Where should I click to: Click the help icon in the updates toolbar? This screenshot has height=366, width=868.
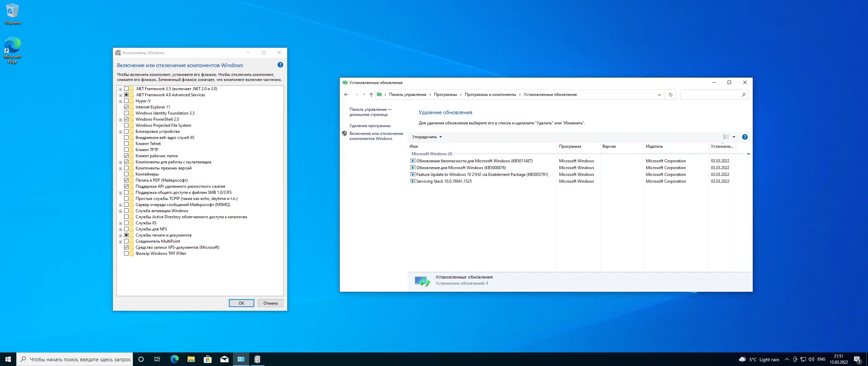pyautogui.click(x=745, y=137)
